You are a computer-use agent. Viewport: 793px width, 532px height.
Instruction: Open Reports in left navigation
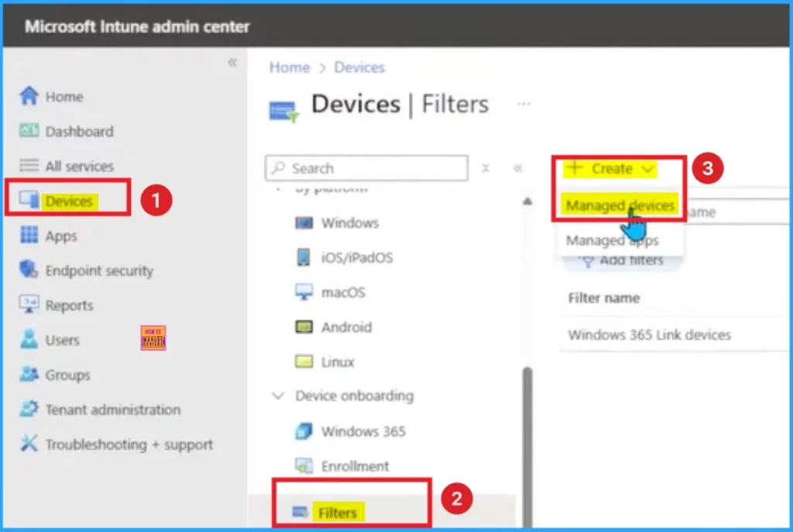coord(69,305)
